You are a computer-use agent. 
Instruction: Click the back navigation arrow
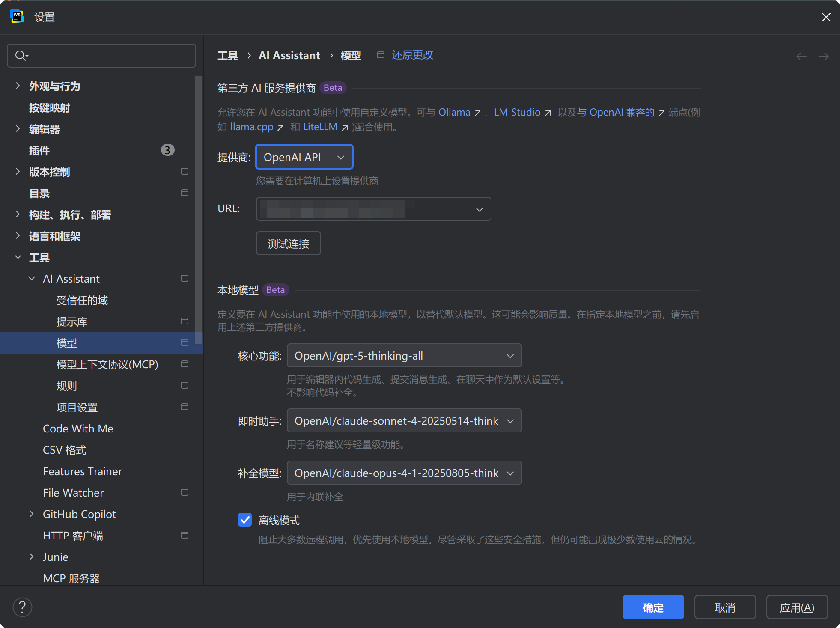point(801,57)
